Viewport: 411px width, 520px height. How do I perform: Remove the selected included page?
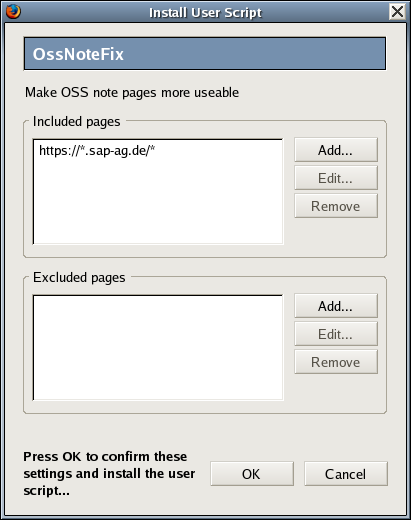336,206
